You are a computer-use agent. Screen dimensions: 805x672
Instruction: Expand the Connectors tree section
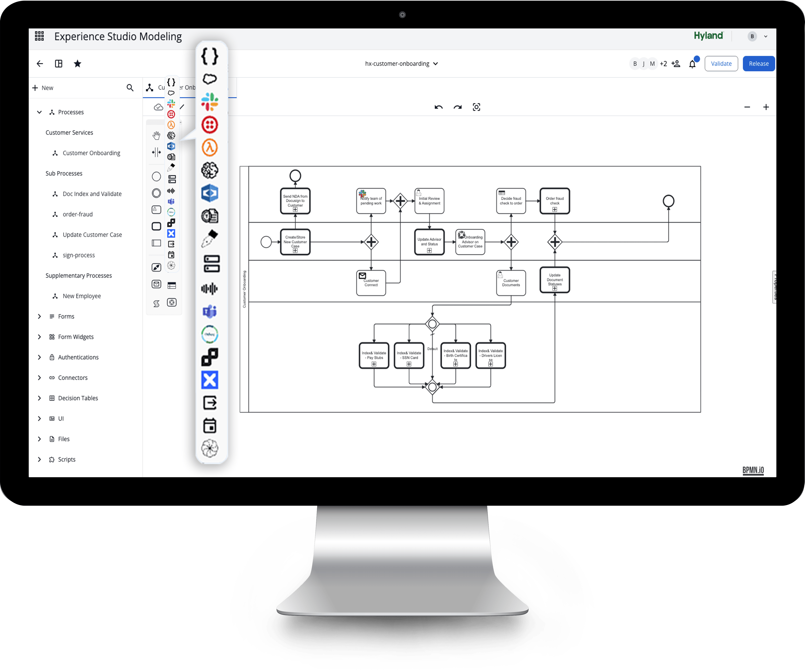(39, 378)
